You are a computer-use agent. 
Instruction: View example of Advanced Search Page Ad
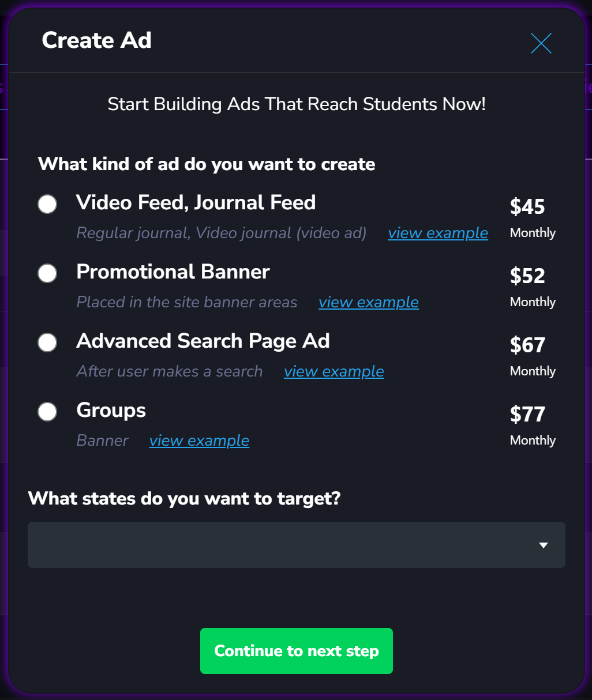tap(334, 371)
